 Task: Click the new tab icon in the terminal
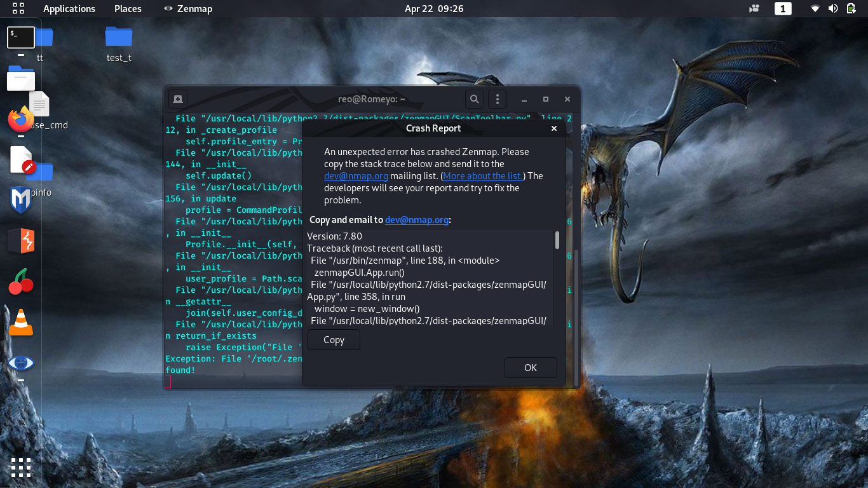pos(178,99)
